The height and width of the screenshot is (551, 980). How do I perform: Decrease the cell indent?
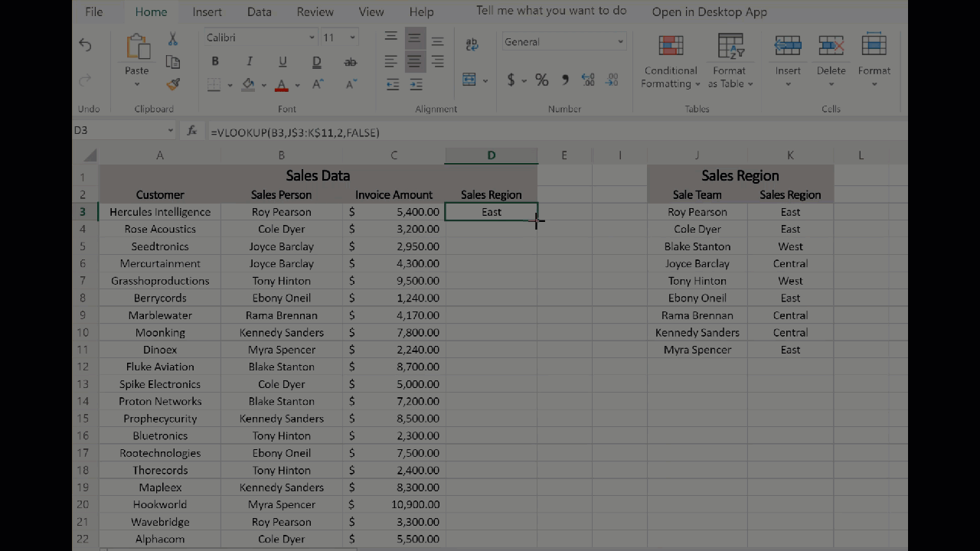[393, 85]
